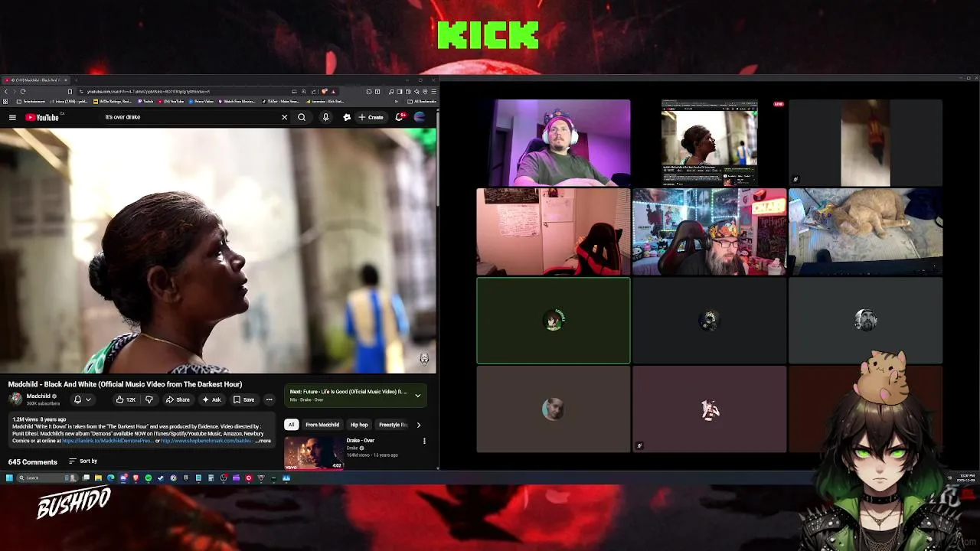The width and height of the screenshot is (980, 551).
Task: Reload the page with browser refresh icon
Action: 23,91
